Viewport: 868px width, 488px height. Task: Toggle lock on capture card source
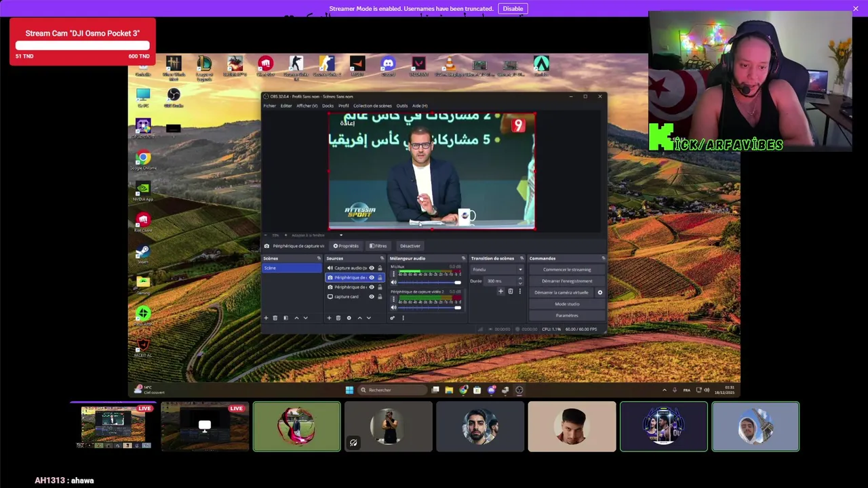point(380,296)
